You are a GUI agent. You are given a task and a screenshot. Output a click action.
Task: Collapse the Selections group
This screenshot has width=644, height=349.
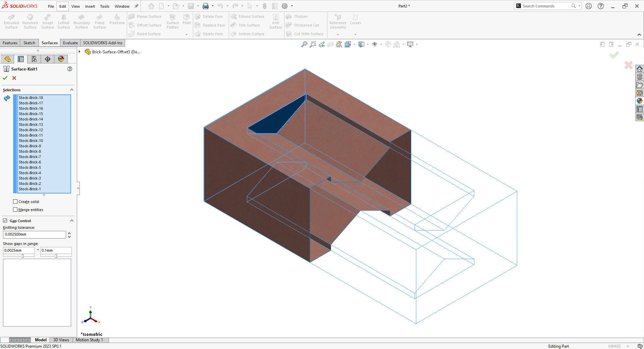click(71, 90)
